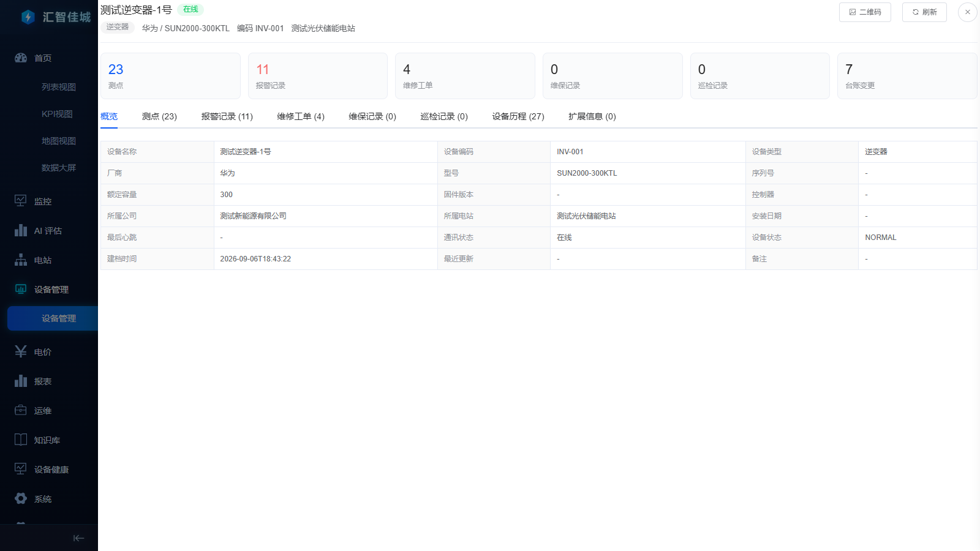Viewport: 980px width, 551px height.
Task: Open the 电站 station icon
Action: (21, 260)
